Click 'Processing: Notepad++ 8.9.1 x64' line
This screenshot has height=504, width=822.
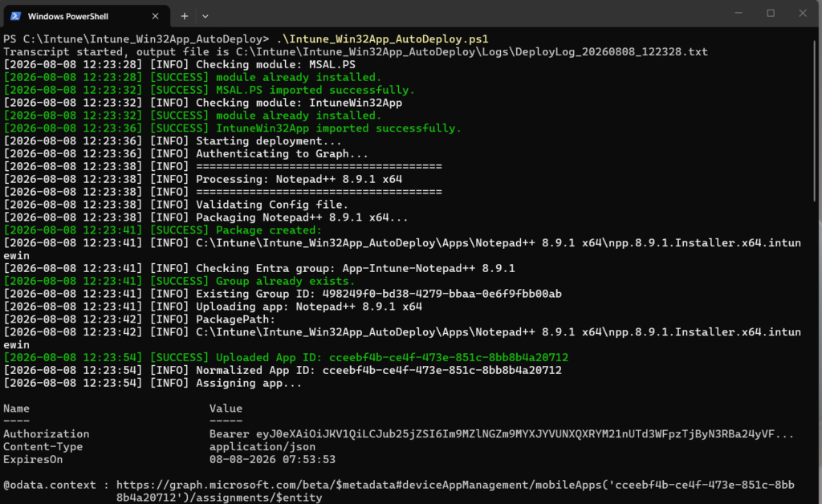(203, 179)
